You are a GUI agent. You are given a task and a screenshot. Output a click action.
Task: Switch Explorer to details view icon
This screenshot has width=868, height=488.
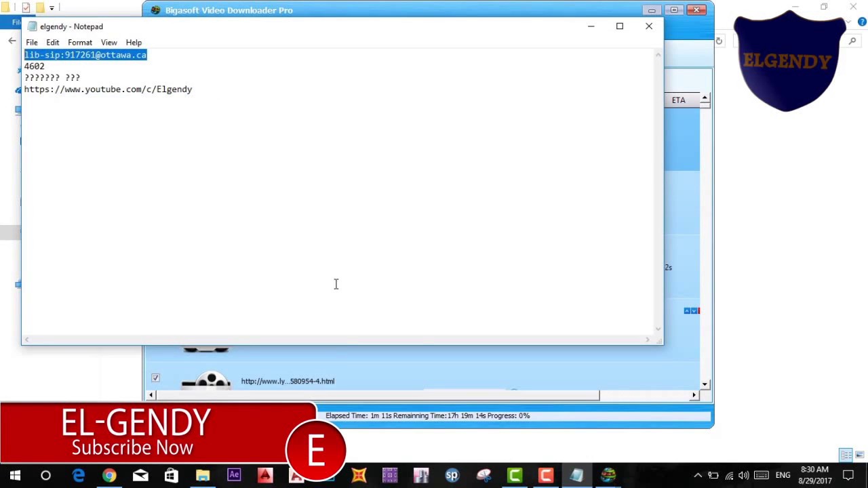(x=846, y=455)
